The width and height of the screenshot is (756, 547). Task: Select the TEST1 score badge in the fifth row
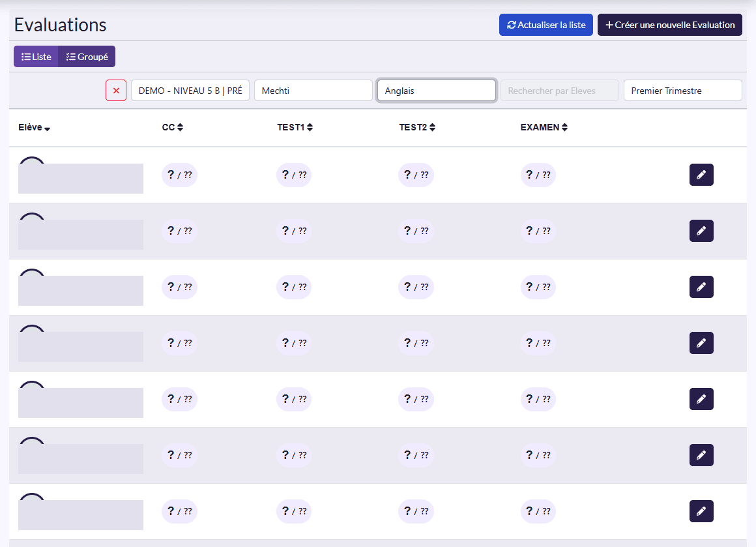pyautogui.click(x=294, y=399)
